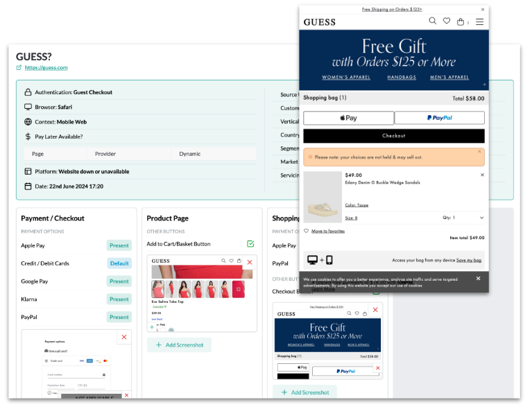Delete the payment options screenshot with red X

pyautogui.click(x=124, y=337)
